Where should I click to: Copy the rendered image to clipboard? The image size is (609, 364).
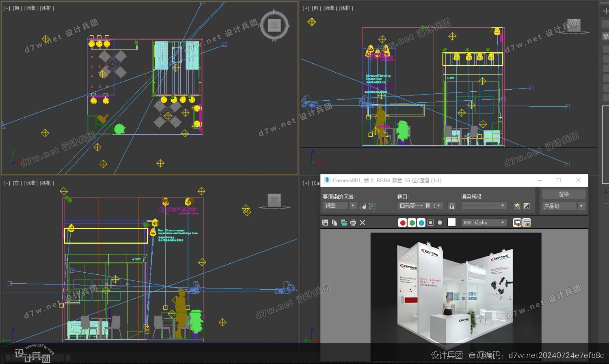[334, 222]
